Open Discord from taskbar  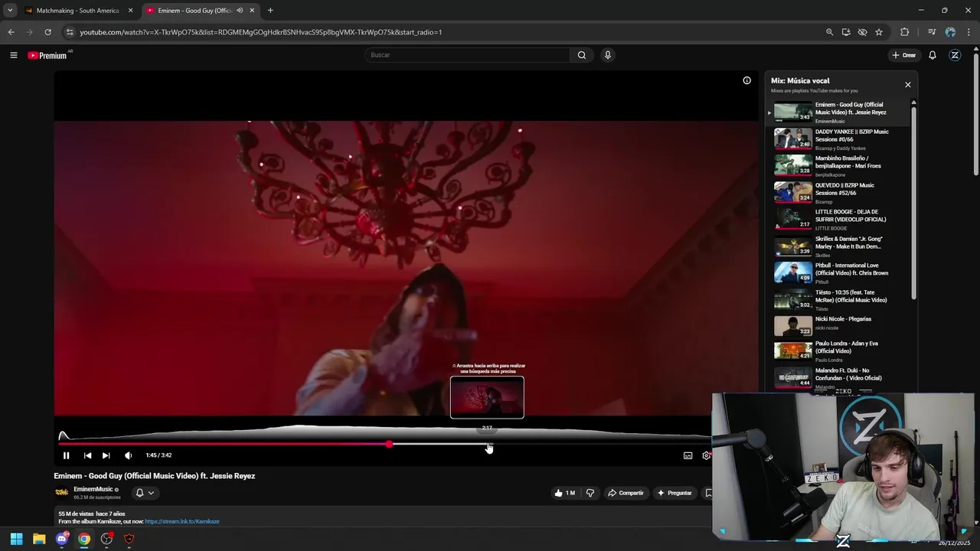[x=62, y=539]
